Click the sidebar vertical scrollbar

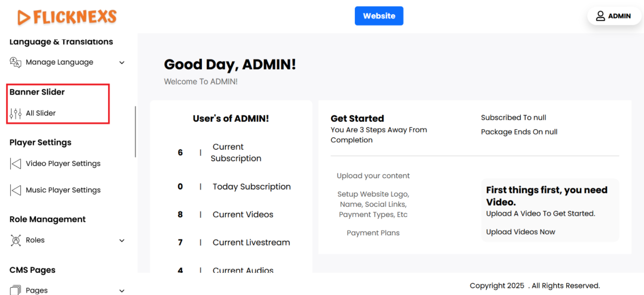point(135,131)
